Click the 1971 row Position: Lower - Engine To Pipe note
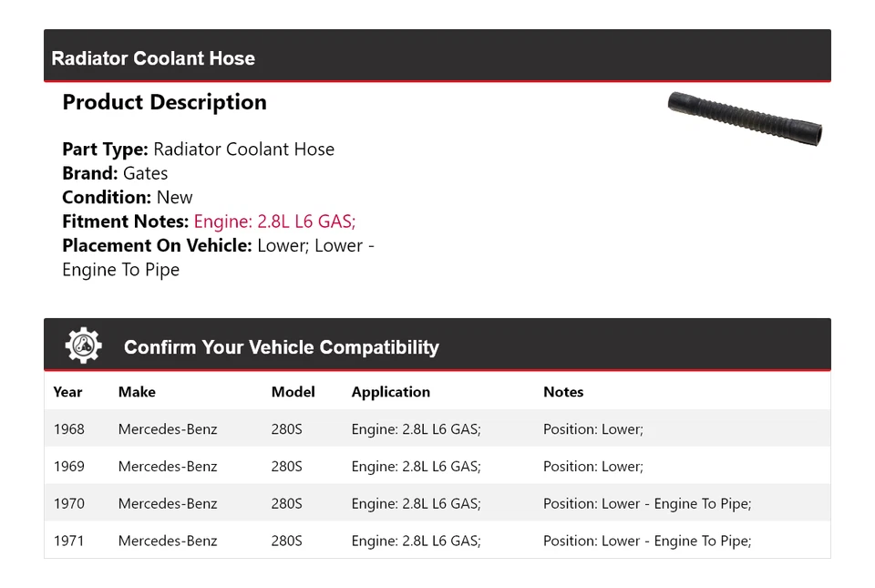Image resolution: width=875 pixels, height=588 pixels. pyautogui.click(x=647, y=542)
